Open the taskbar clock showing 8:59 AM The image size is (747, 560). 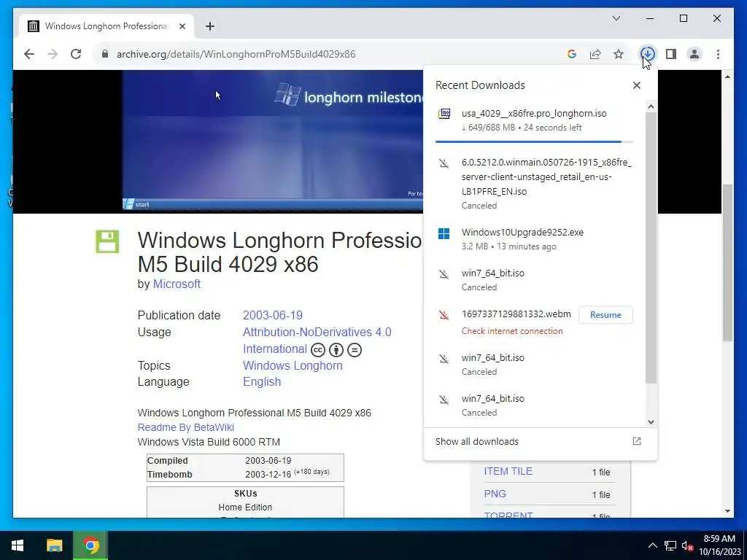point(720,545)
